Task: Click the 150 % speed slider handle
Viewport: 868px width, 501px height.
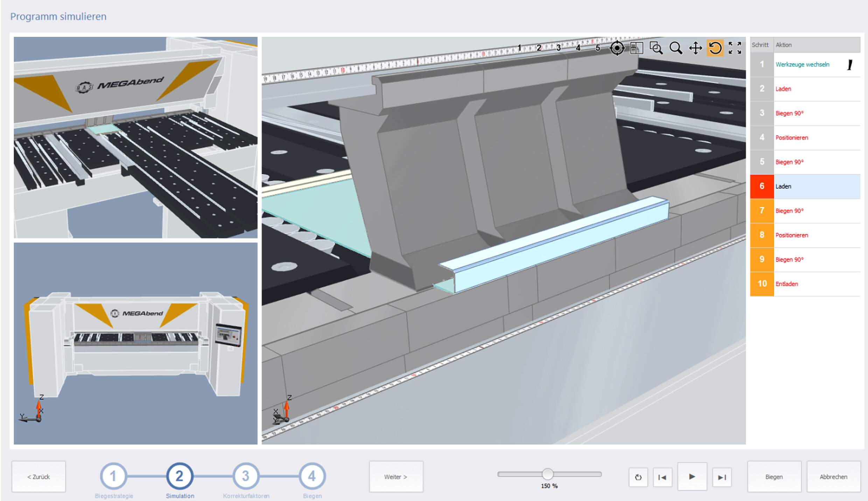Action: pos(548,474)
